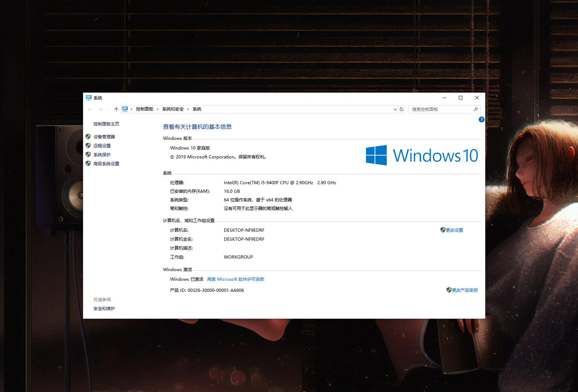The height and width of the screenshot is (392, 578).
Task: Click the Windows 10 logo
Action: [422, 155]
